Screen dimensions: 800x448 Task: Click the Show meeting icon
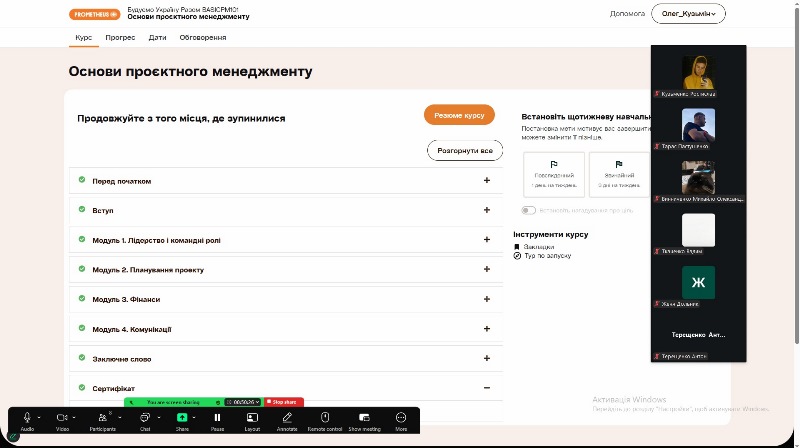(x=364, y=417)
